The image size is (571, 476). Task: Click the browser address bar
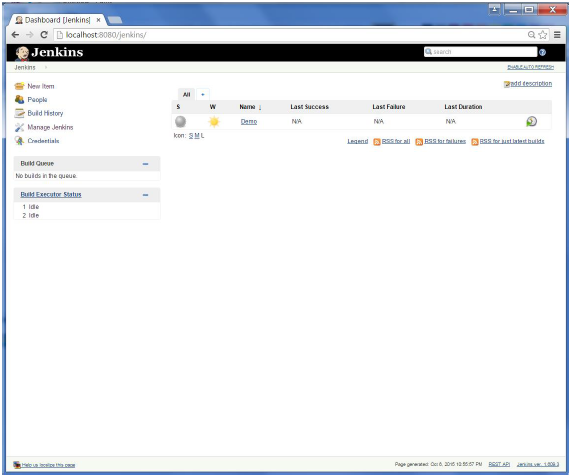pos(290,35)
